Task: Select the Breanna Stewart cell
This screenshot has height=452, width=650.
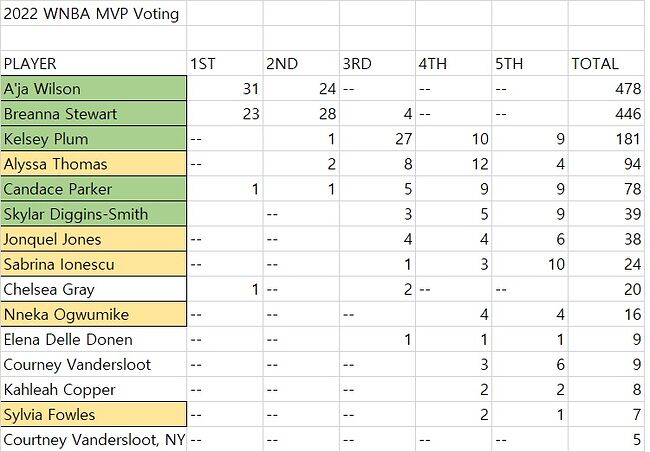Action: (x=93, y=113)
